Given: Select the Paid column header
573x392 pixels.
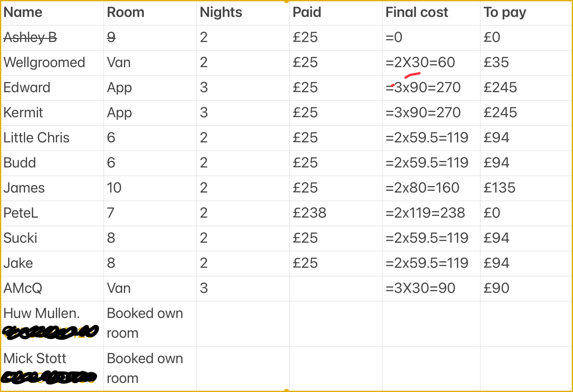Looking at the screenshot, I should (336, 13).
